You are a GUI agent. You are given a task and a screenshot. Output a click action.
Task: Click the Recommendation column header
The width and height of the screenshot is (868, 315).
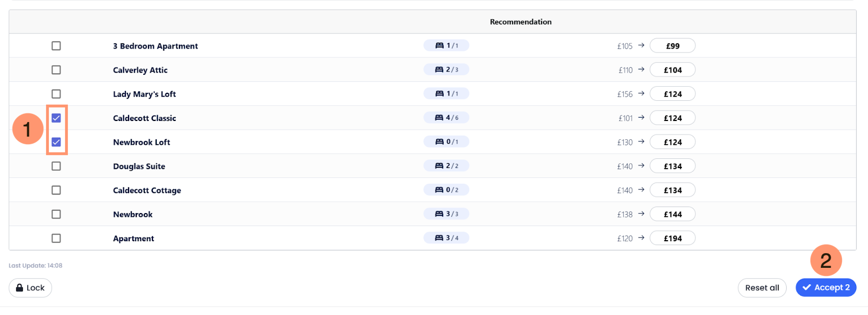coord(520,22)
